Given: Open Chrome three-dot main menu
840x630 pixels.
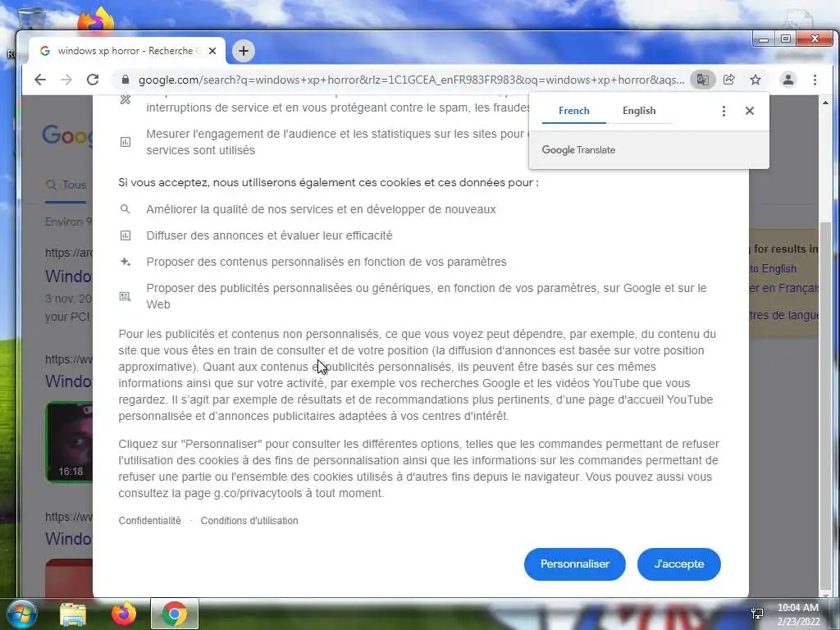Looking at the screenshot, I should [x=815, y=80].
